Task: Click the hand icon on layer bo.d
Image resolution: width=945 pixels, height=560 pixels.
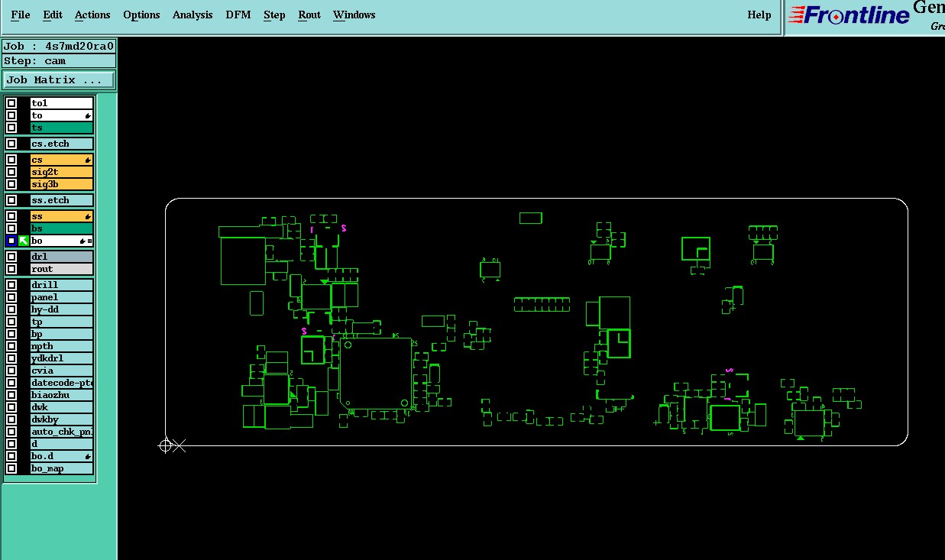Action: pyautogui.click(x=88, y=457)
